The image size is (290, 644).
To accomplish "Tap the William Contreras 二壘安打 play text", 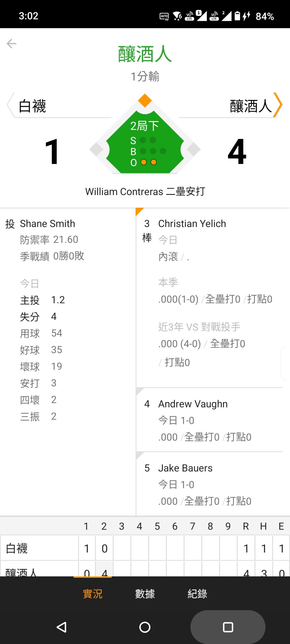I will (145, 192).
